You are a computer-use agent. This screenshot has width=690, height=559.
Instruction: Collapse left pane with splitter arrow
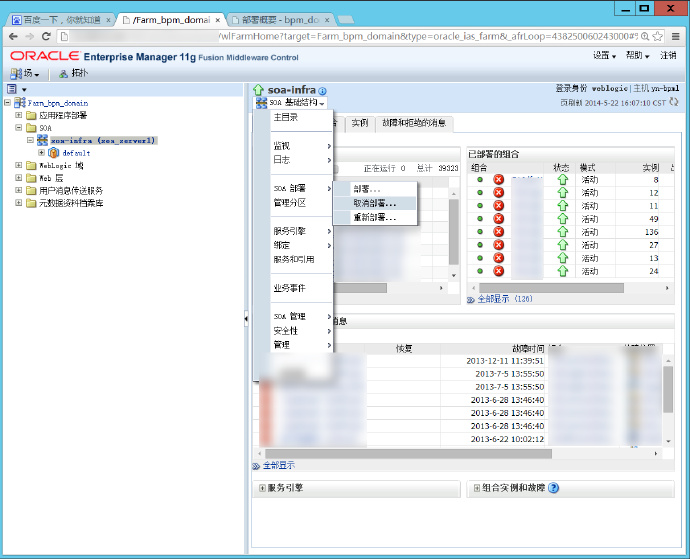tap(246, 318)
